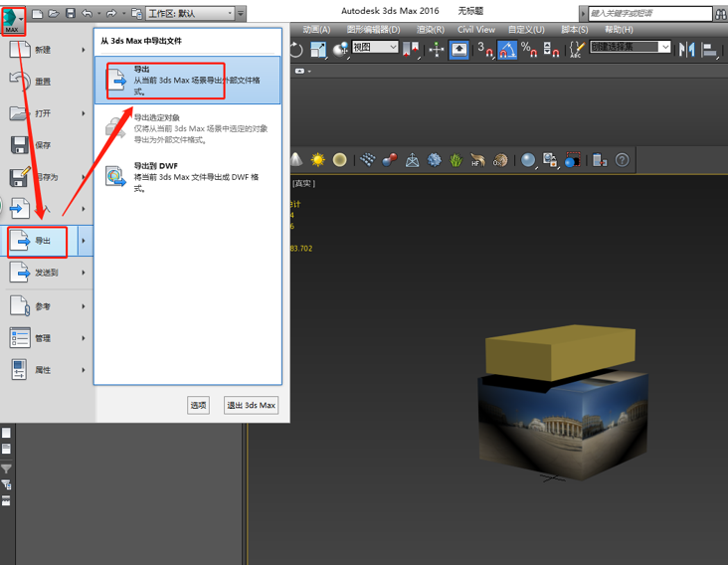Click the Select and Manipulate crosshair icon

(437, 50)
